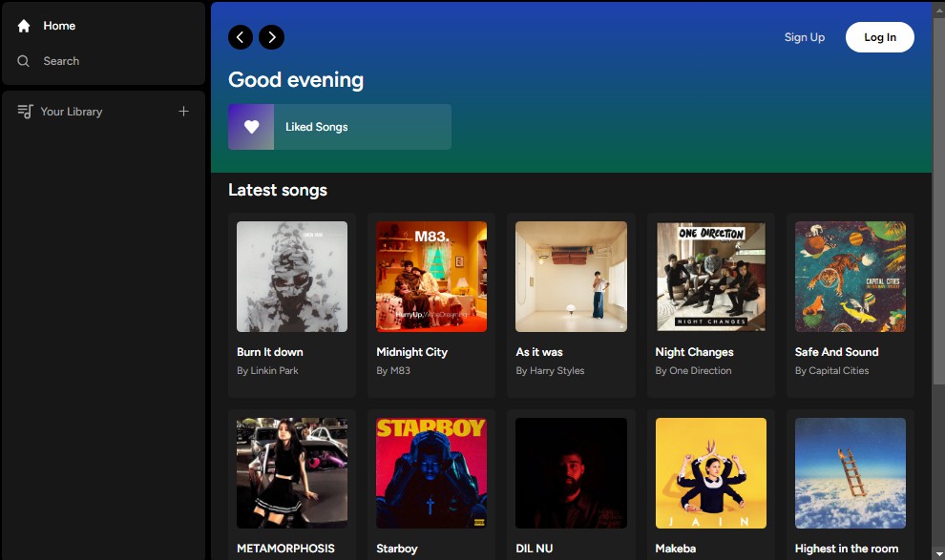Click the Home icon in sidebar
The width and height of the screenshot is (945, 560).
[24, 26]
